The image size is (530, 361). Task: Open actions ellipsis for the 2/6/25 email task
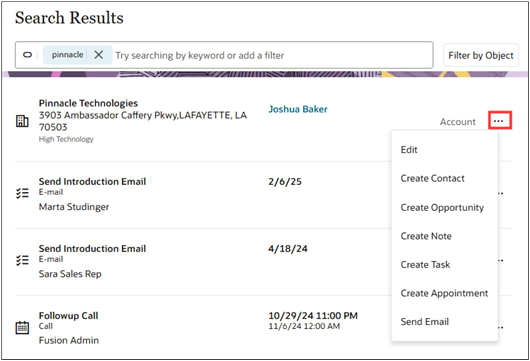[501, 193]
